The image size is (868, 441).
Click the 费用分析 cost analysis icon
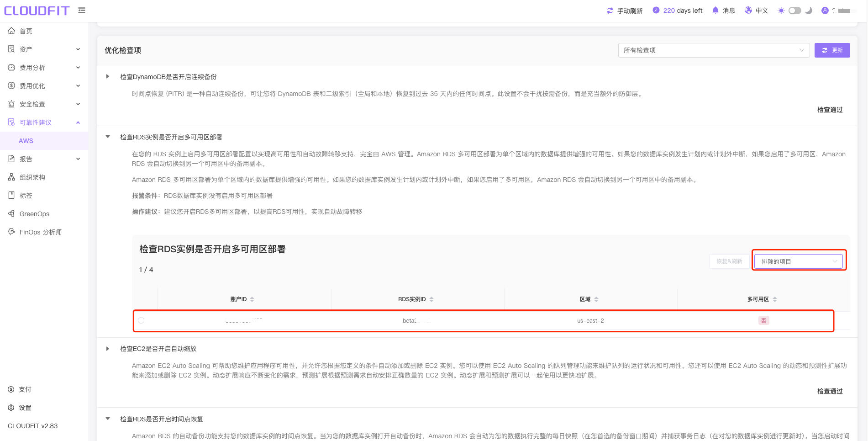11,67
